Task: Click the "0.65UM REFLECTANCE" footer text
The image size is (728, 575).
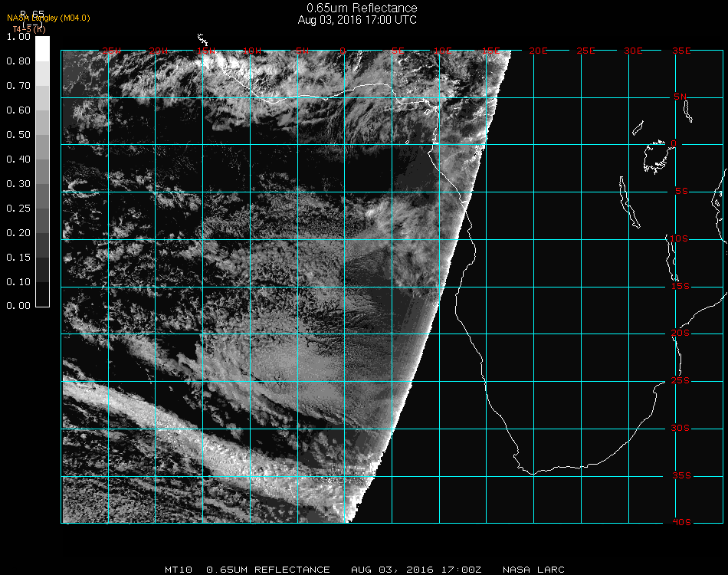Action: pyautogui.click(x=268, y=570)
